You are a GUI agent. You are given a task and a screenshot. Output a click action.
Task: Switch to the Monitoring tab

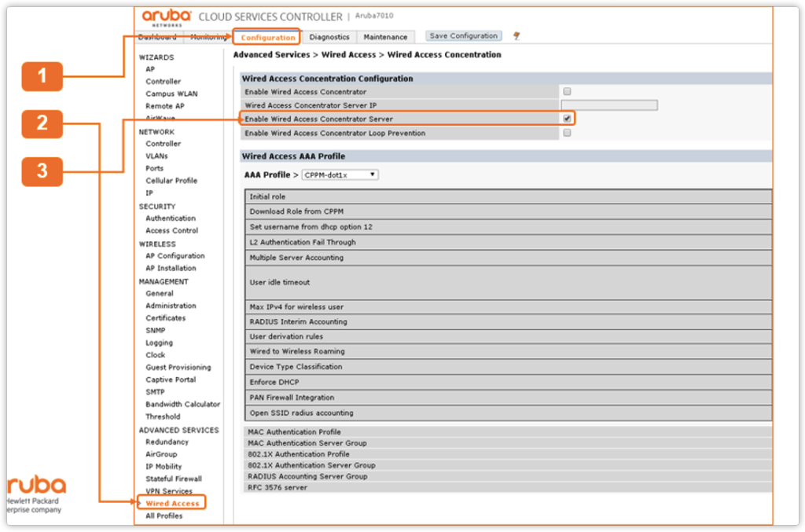[x=208, y=37]
